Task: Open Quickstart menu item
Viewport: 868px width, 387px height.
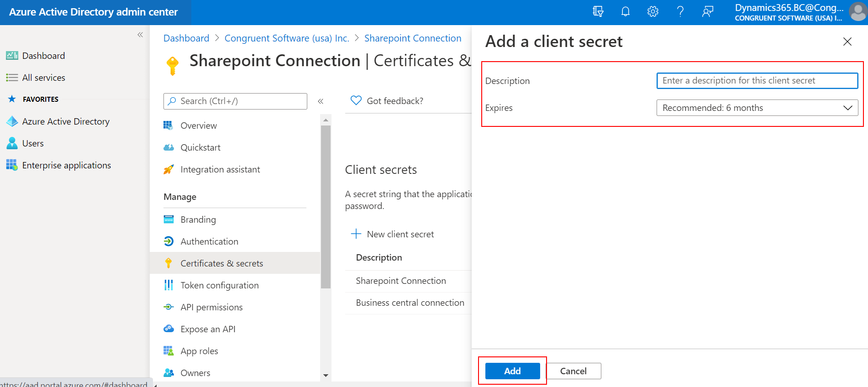Action: (235, 147)
